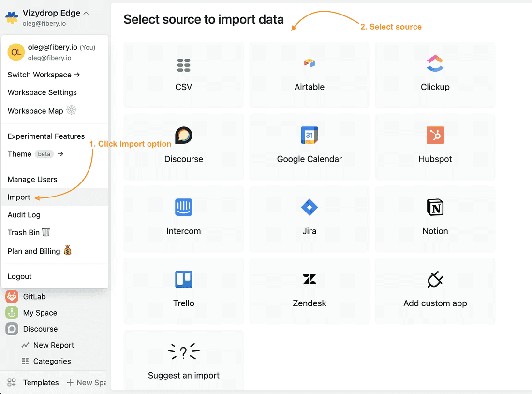The image size is (532, 394).
Task: Expand the Switch Workspace submenu
Action: [44, 75]
